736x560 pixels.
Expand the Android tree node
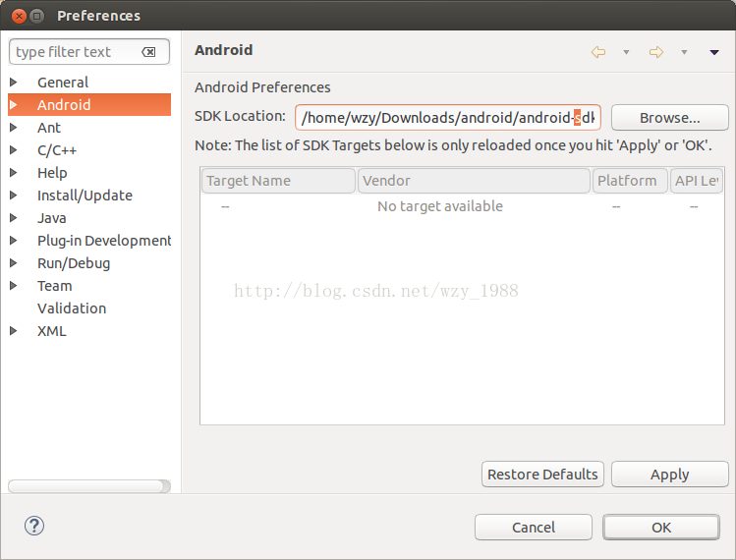[x=14, y=105]
